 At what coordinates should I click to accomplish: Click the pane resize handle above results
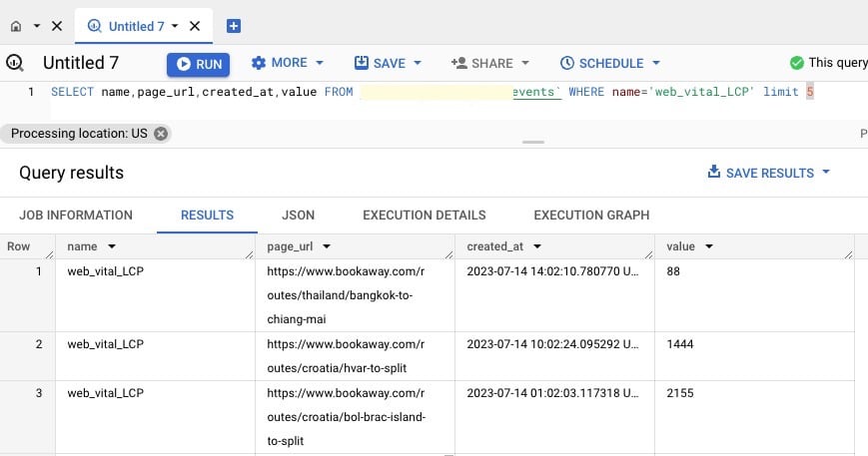tap(533, 142)
